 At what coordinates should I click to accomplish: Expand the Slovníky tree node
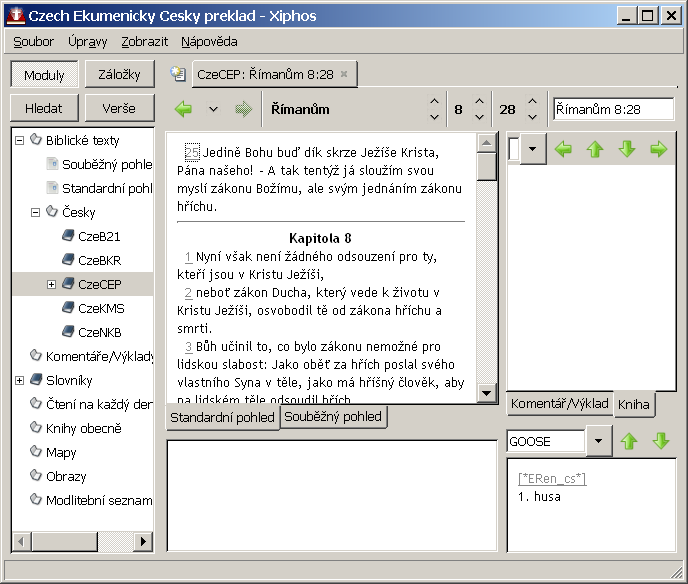pos(20,381)
